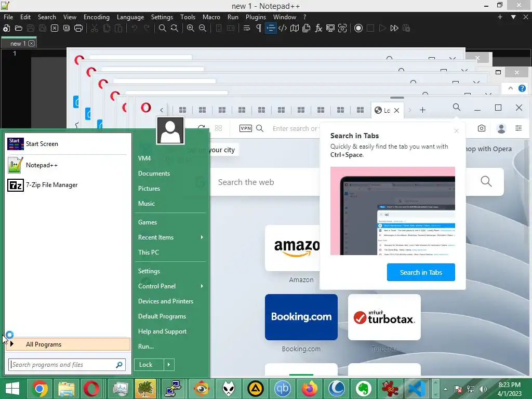The image size is (532, 399).
Task: Click the VPN badge in Opera address bar
Action: pyautogui.click(x=246, y=128)
